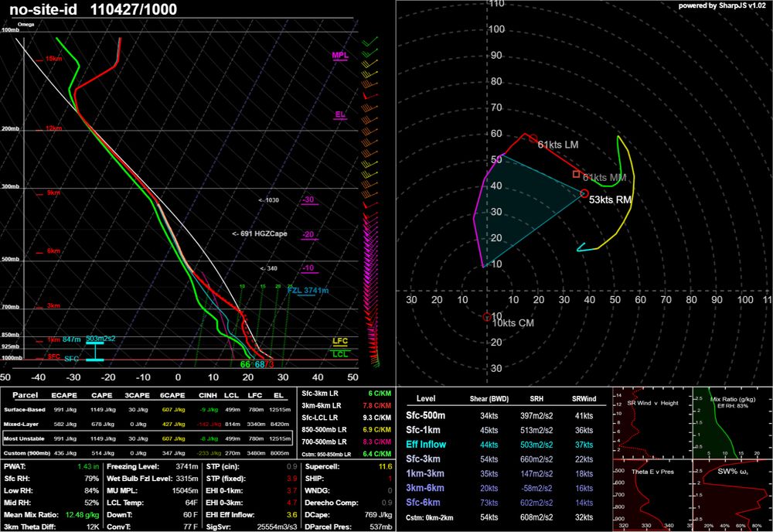Click the "STP (cin)" label
773x532 pixels.
223,466
